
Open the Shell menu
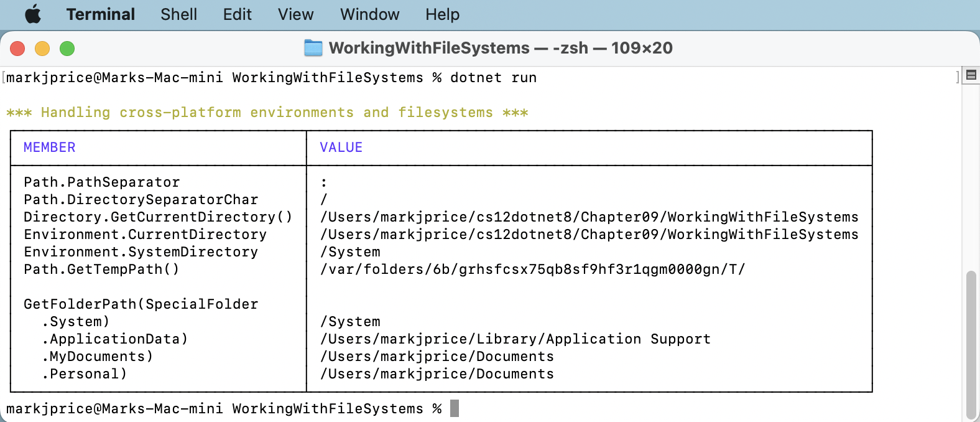(178, 14)
